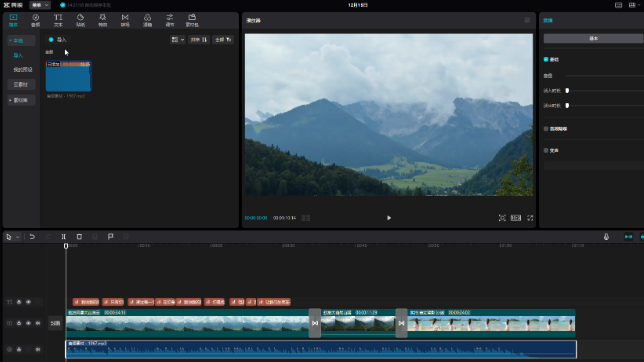Click the Split clip tool in timeline toolbar
The width and height of the screenshot is (644, 362).
(x=63, y=237)
